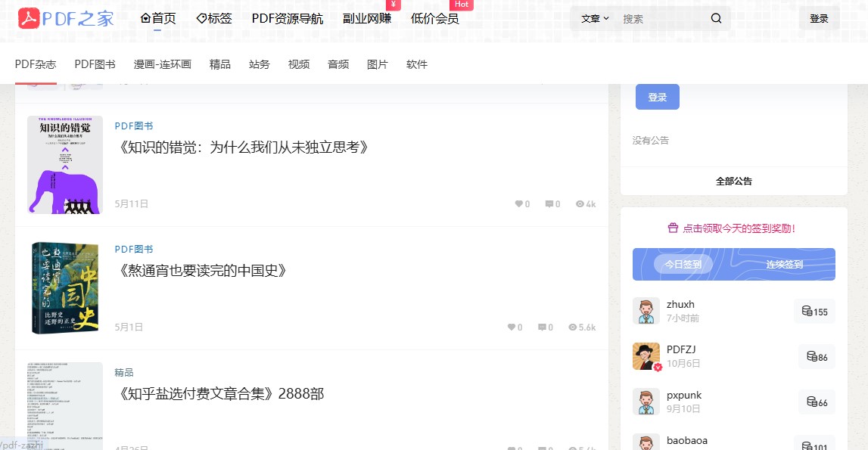868x450 pixels.
Task: Click the gift sign-in reward link
Action: click(x=733, y=228)
